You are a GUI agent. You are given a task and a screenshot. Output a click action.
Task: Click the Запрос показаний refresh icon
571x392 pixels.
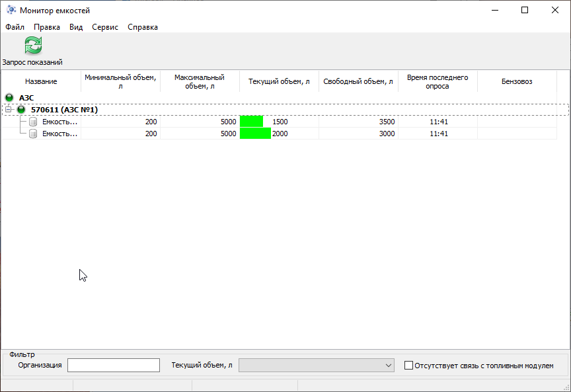tap(33, 46)
